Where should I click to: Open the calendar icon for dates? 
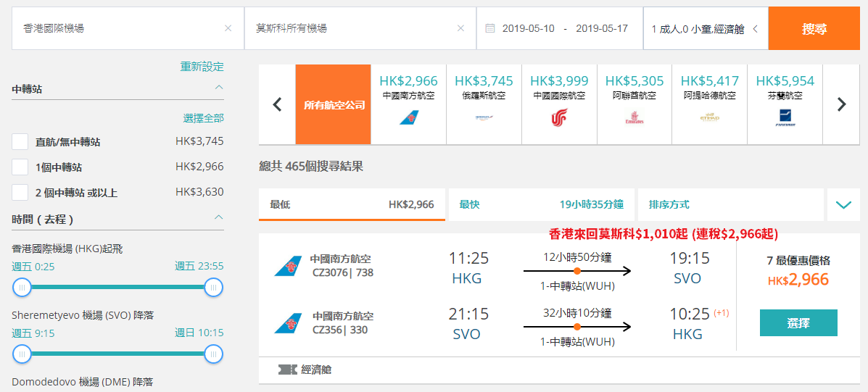[490, 28]
